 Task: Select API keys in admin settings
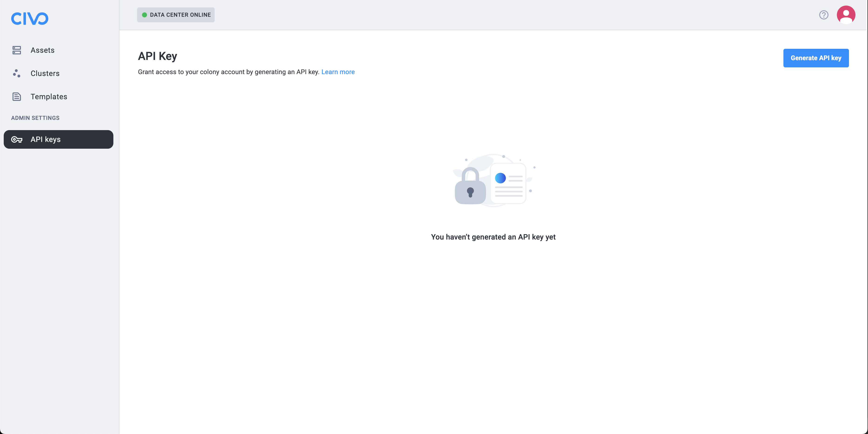[x=59, y=139]
